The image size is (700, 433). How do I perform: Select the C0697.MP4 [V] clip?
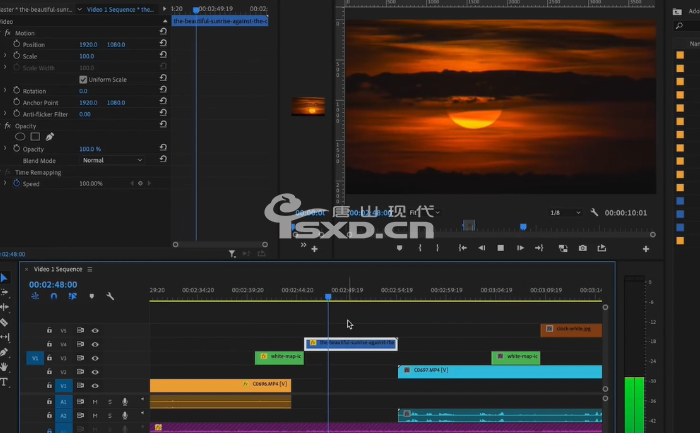coord(500,371)
